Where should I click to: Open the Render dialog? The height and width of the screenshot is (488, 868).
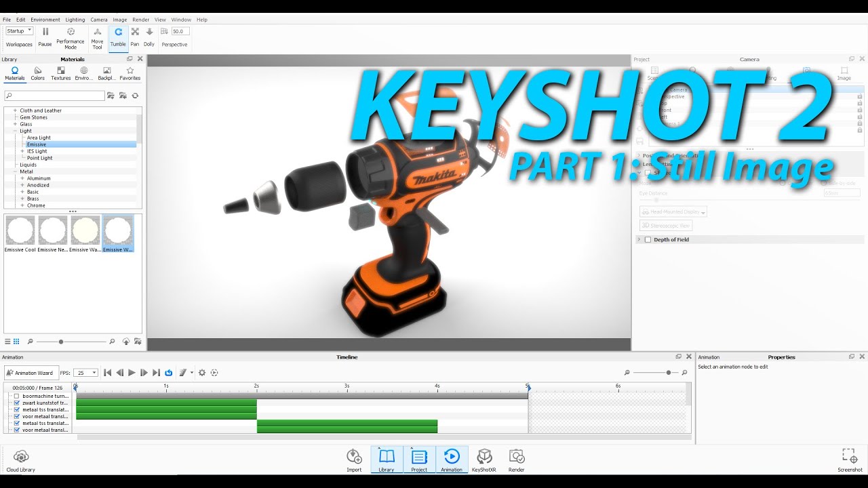coord(517,460)
